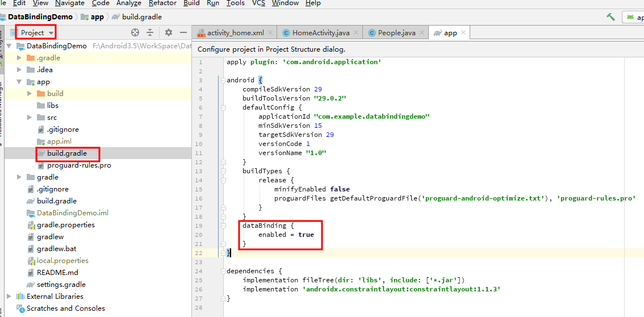
Task: Select gradle.properties file
Action: pos(66,225)
